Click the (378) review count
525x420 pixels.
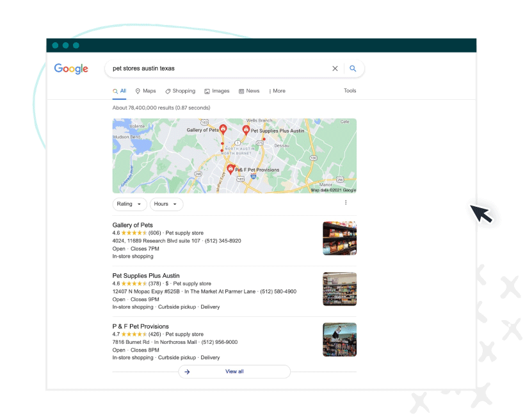point(155,284)
